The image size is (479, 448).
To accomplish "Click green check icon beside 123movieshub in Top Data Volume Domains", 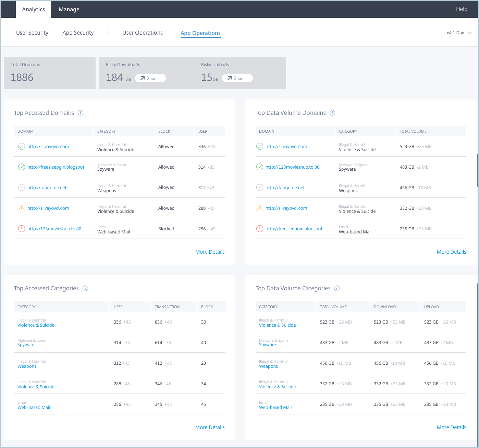I will point(259,167).
